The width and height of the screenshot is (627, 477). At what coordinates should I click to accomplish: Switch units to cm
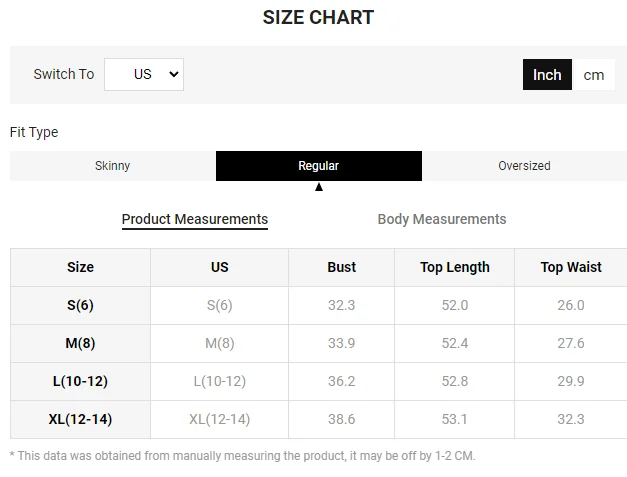click(594, 75)
